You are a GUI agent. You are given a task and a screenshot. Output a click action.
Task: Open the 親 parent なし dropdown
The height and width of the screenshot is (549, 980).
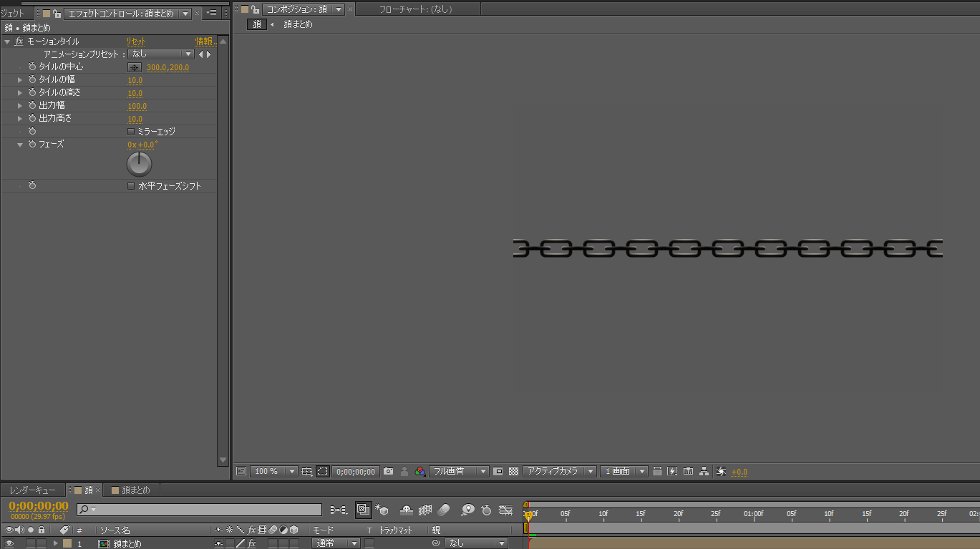click(x=476, y=543)
